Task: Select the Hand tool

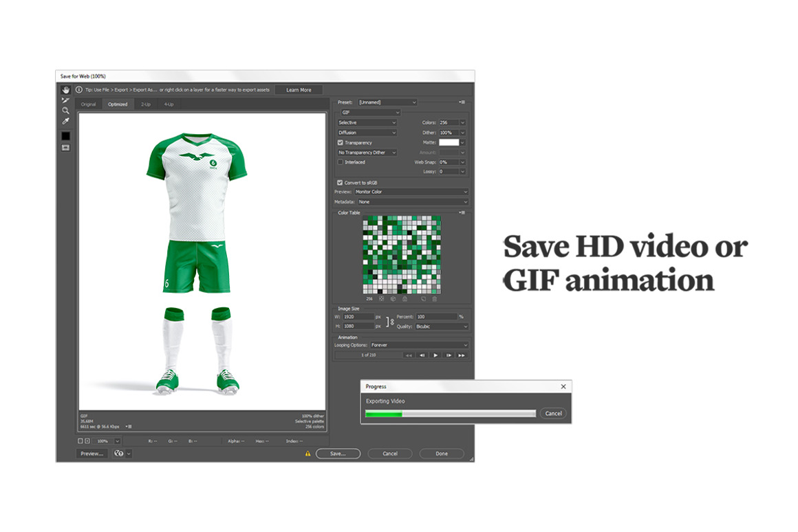Action: pyautogui.click(x=66, y=90)
